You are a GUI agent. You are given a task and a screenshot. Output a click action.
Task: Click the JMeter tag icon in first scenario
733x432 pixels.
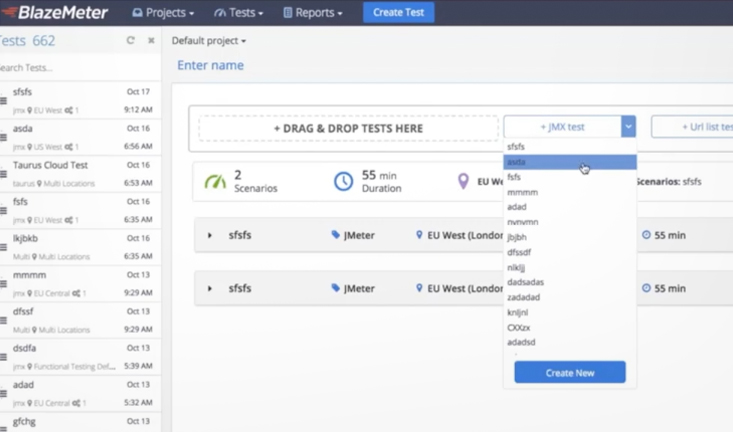[336, 235]
